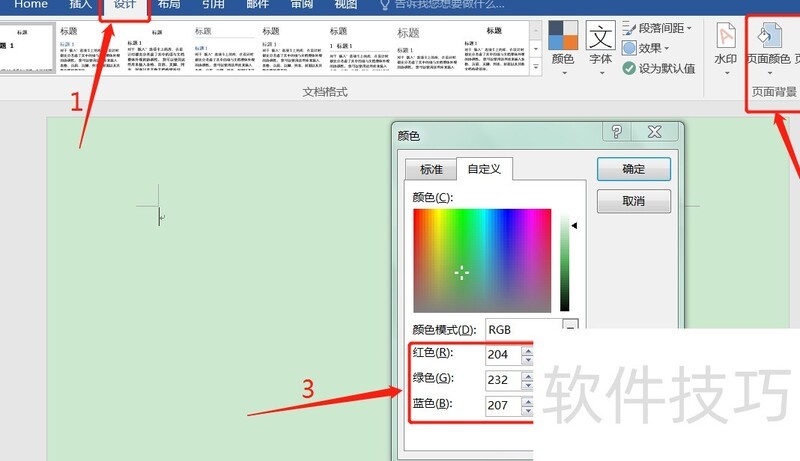Click Set as Default (设为默认值)
This screenshot has height=461, width=800.
coord(659,68)
